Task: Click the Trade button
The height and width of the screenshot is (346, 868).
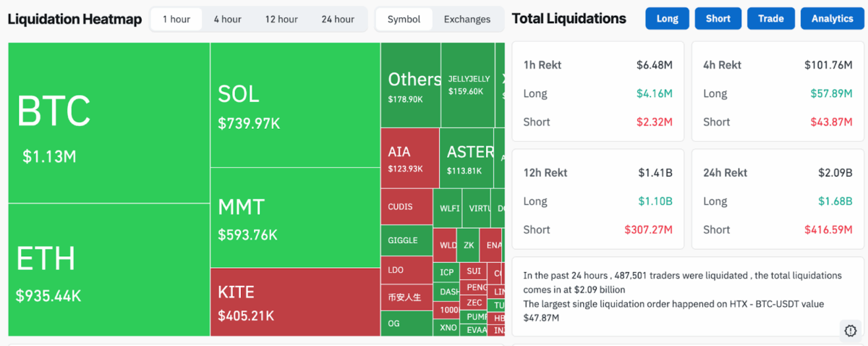Action: [770, 19]
